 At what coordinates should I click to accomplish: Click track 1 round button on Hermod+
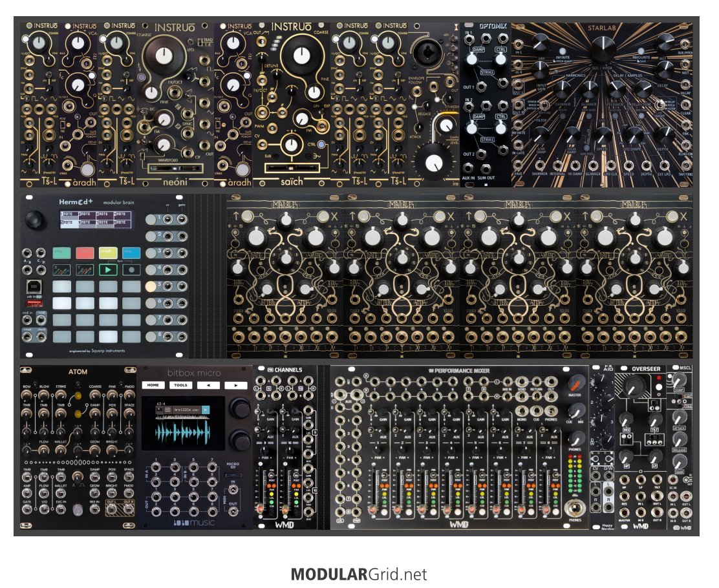(151, 220)
